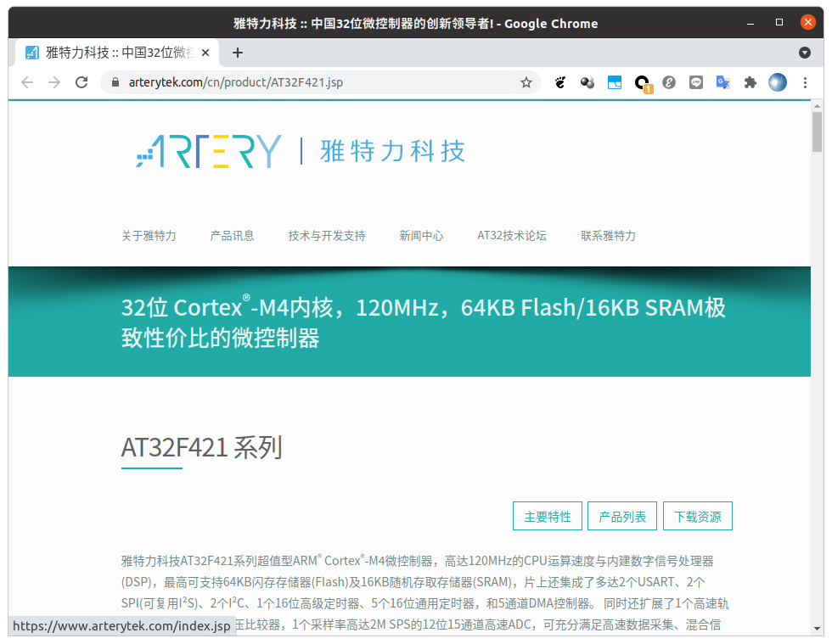The height and width of the screenshot is (644, 832).
Task: Select the 雅特力科技 browser tab
Action: [x=117, y=53]
